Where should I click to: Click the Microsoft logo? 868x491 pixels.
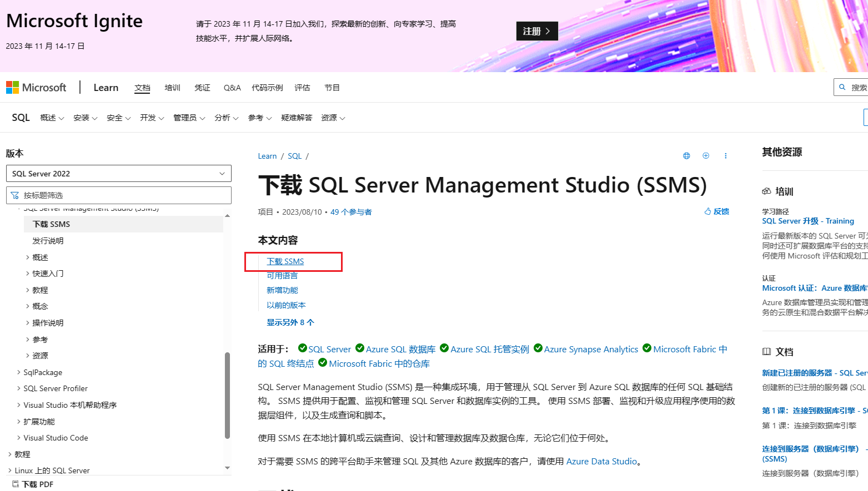[36, 88]
